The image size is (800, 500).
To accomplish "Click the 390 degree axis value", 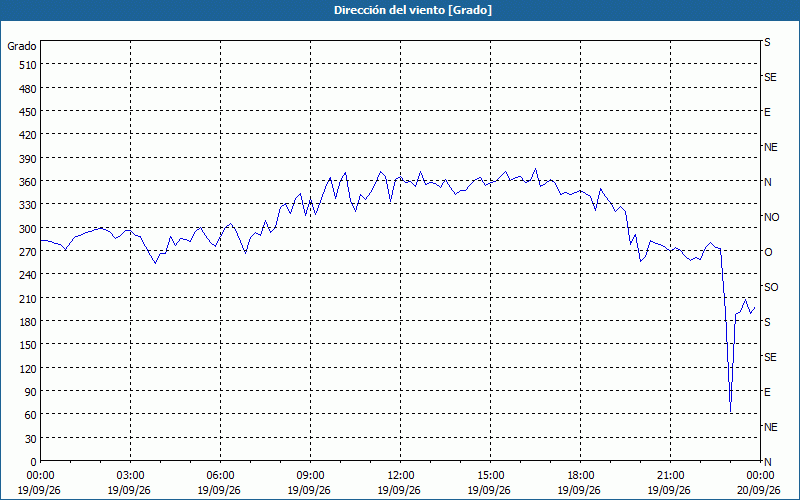I will (x=29, y=159).
